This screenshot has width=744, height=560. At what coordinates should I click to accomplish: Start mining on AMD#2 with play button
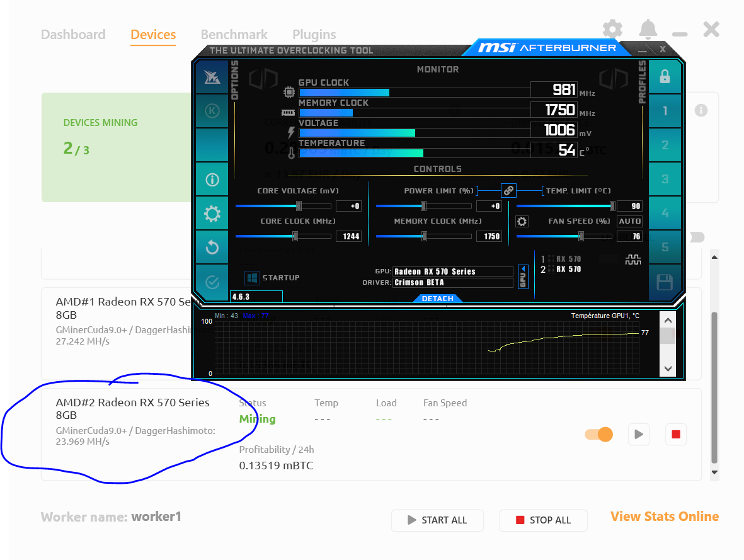click(x=639, y=434)
